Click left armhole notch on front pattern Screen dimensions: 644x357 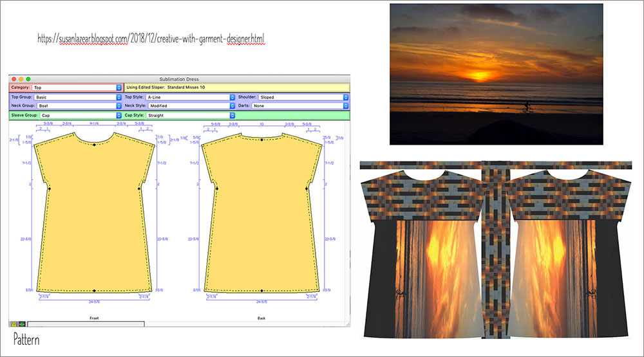click(x=50, y=188)
